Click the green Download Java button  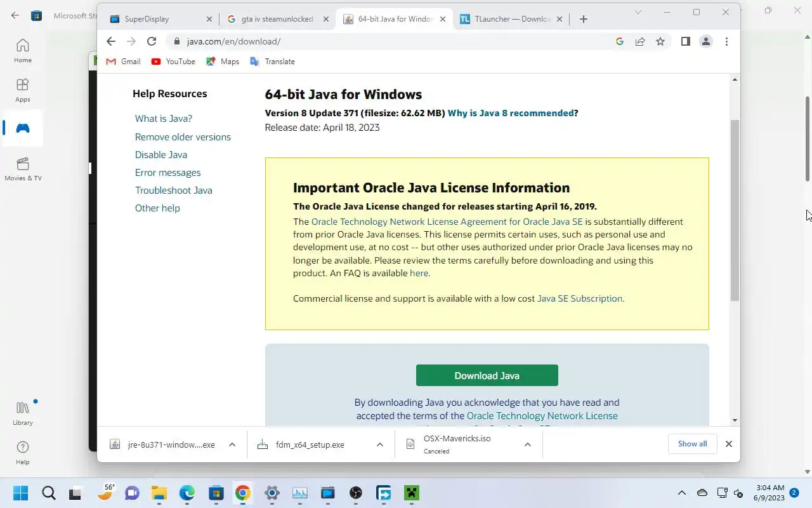(487, 375)
